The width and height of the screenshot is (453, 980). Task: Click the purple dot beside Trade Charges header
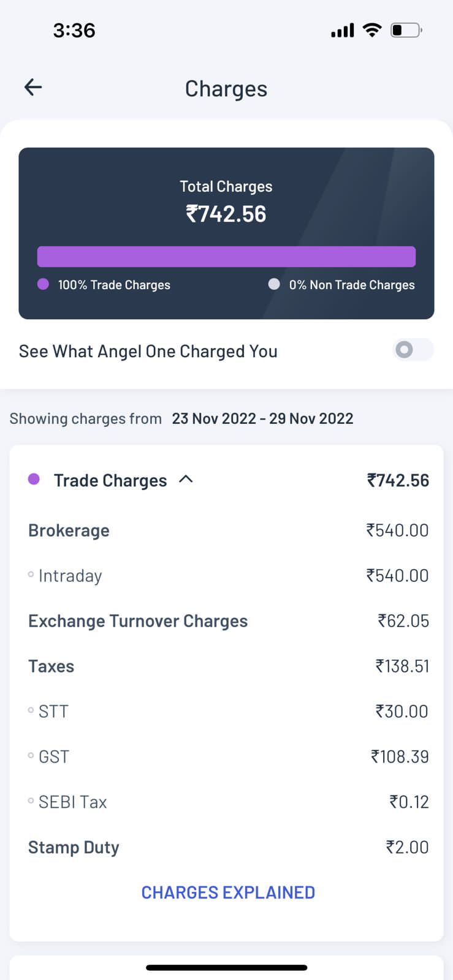pos(34,480)
